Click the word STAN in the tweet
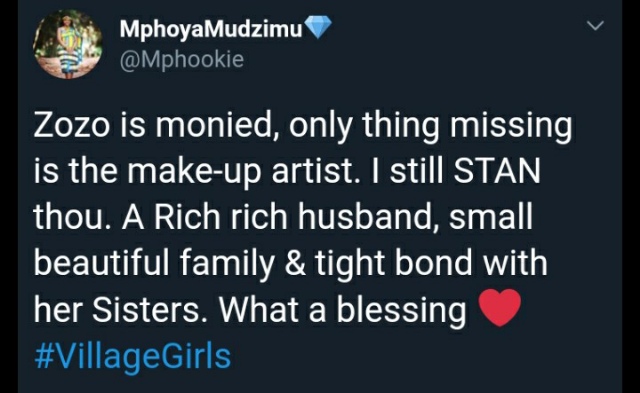The image size is (640, 393). coord(497,170)
